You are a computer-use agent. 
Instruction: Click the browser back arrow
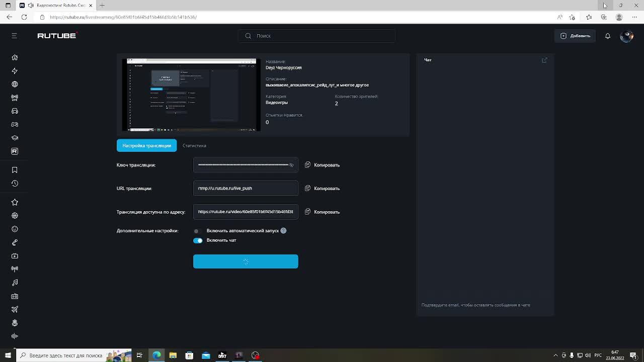9,17
